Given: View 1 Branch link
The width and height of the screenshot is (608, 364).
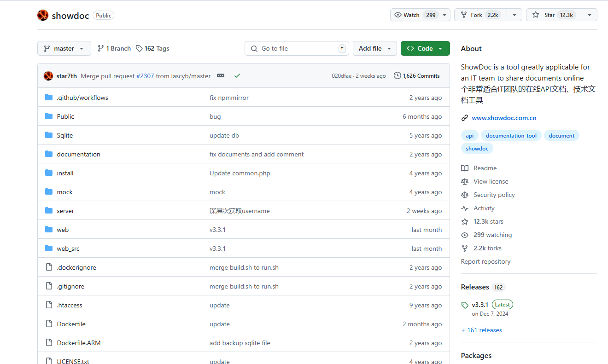Looking at the screenshot, I should click(x=114, y=48).
